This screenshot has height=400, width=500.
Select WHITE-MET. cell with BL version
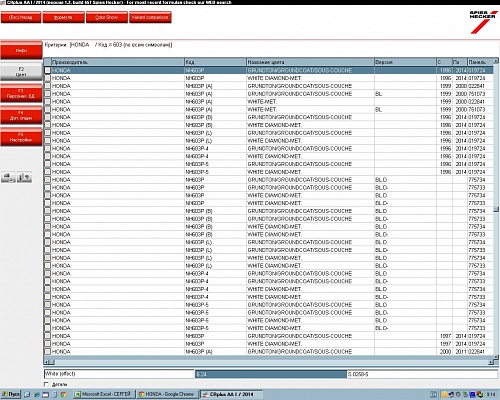pos(310,109)
